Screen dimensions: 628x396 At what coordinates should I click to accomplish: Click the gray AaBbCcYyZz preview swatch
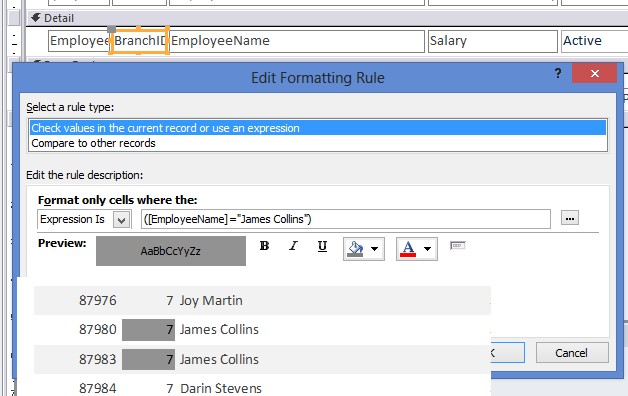pyautogui.click(x=171, y=251)
